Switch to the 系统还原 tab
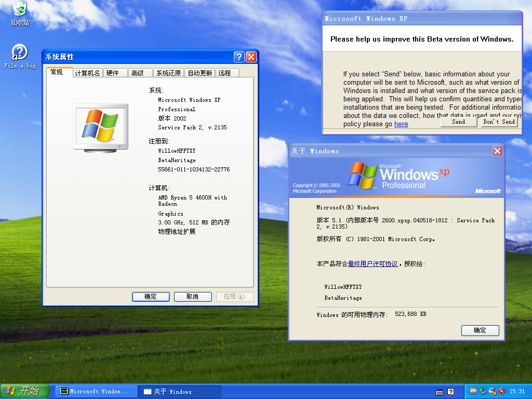The width and height of the screenshot is (532, 399). coord(169,73)
